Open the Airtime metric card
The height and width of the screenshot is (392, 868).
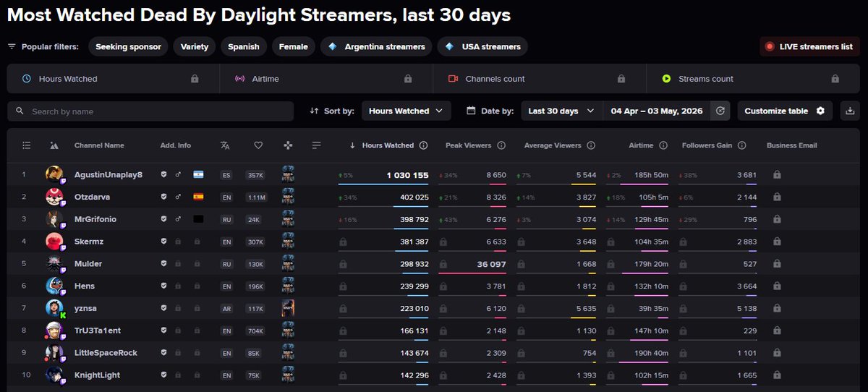[x=326, y=79]
